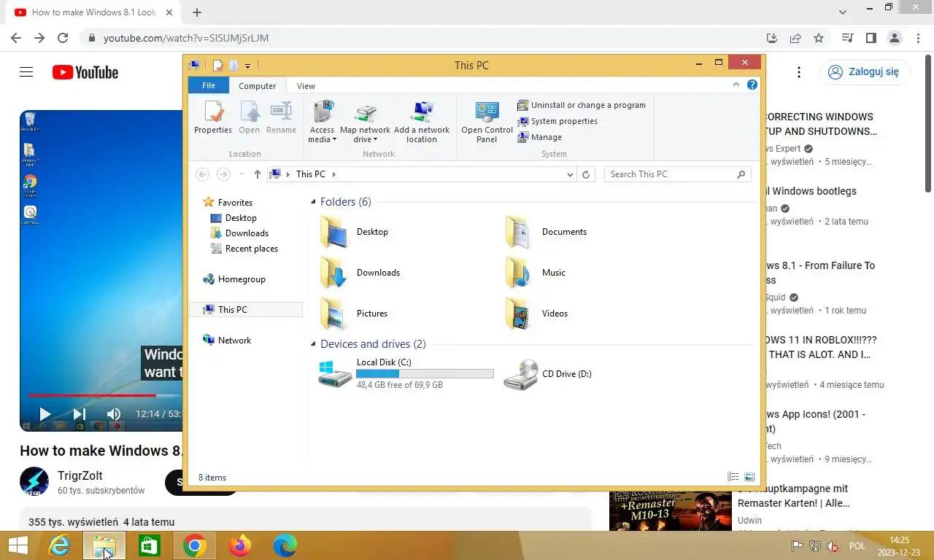Open the TrigrZolt channel link
The image size is (934, 560).
(80, 475)
